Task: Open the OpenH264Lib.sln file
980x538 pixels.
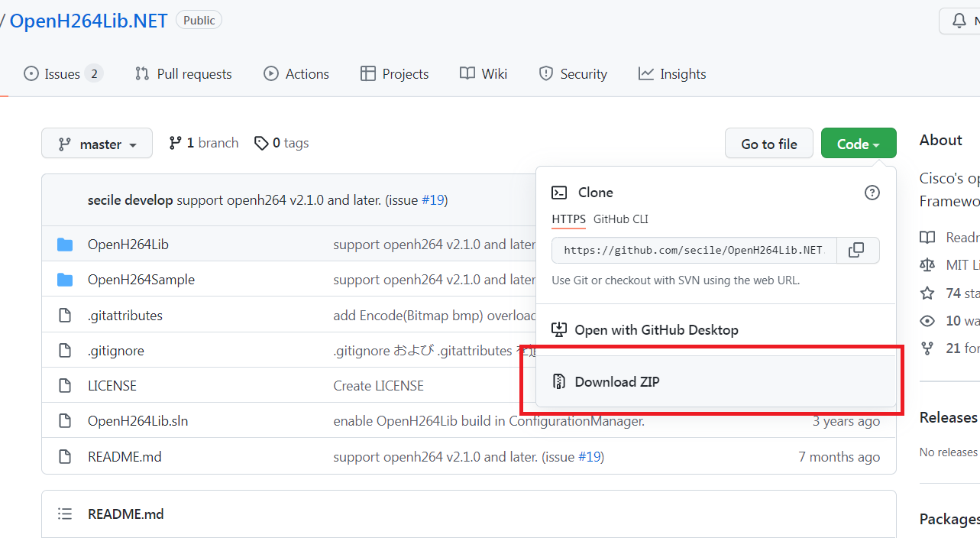Action: pyautogui.click(x=138, y=421)
